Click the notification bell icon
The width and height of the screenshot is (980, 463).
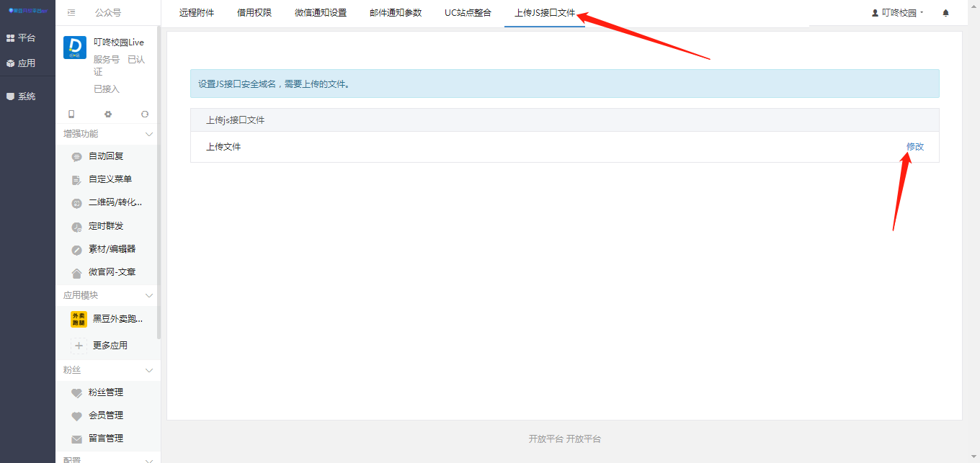point(946,13)
